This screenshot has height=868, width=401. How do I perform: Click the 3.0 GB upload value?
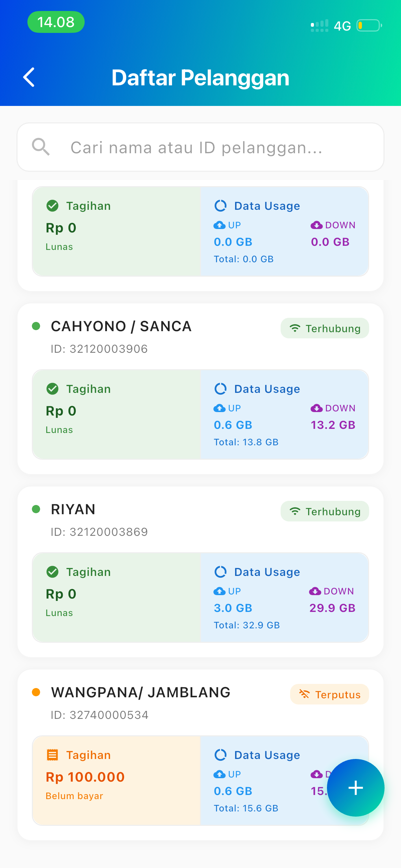click(233, 608)
